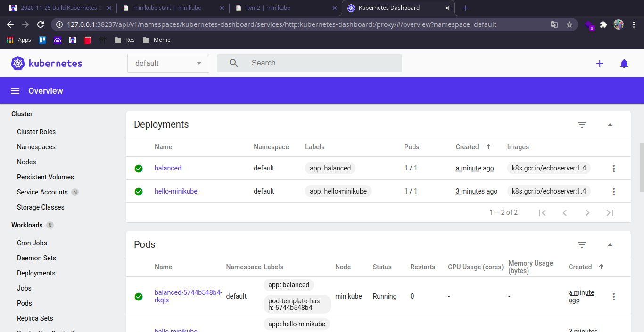Click green status icon of balanced deployment
644x332 pixels.
[x=139, y=169]
